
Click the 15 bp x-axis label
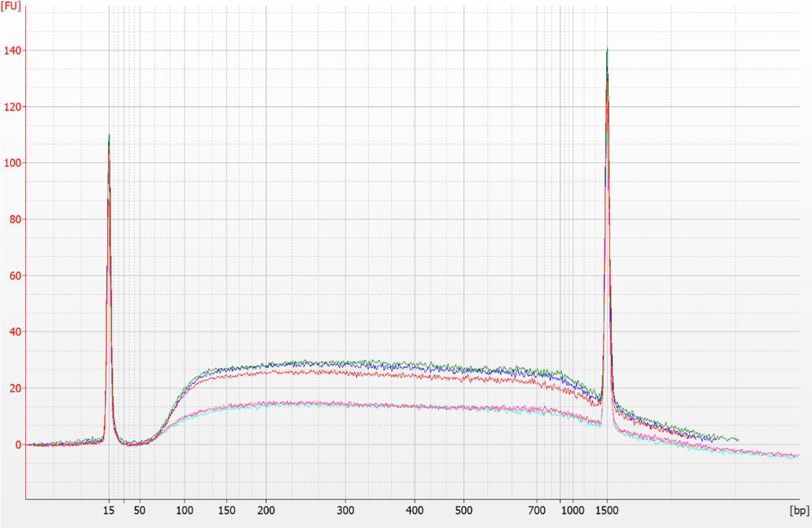pyautogui.click(x=110, y=511)
